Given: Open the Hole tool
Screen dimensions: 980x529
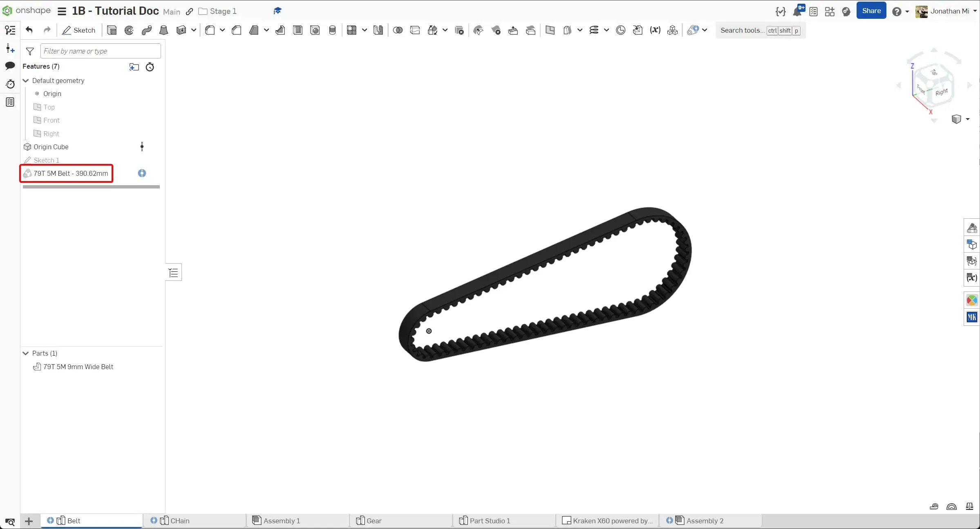Looking at the screenshot, I should tap(315, 30).
